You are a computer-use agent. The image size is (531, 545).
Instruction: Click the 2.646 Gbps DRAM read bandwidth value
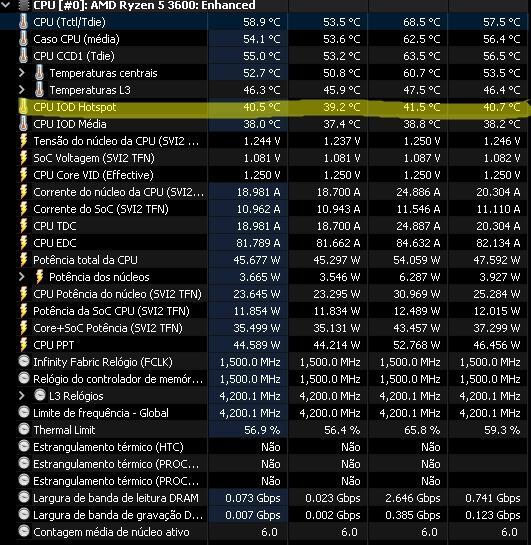coord(412,498)
